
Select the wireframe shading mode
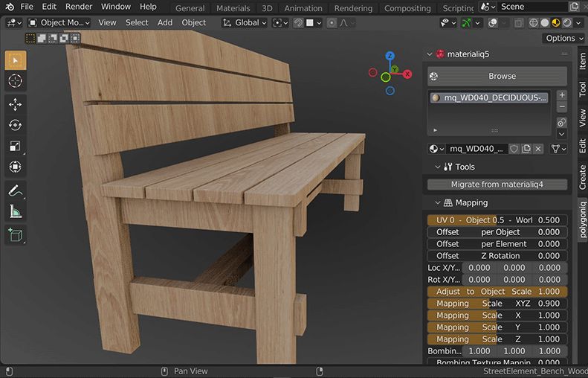(533, 23)
